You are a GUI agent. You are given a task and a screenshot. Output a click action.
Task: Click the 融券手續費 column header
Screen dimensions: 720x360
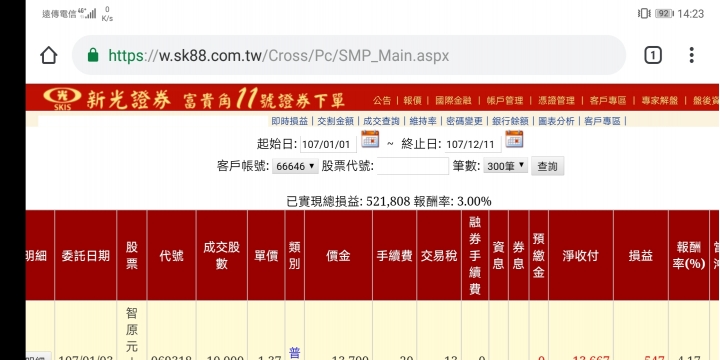475,256
